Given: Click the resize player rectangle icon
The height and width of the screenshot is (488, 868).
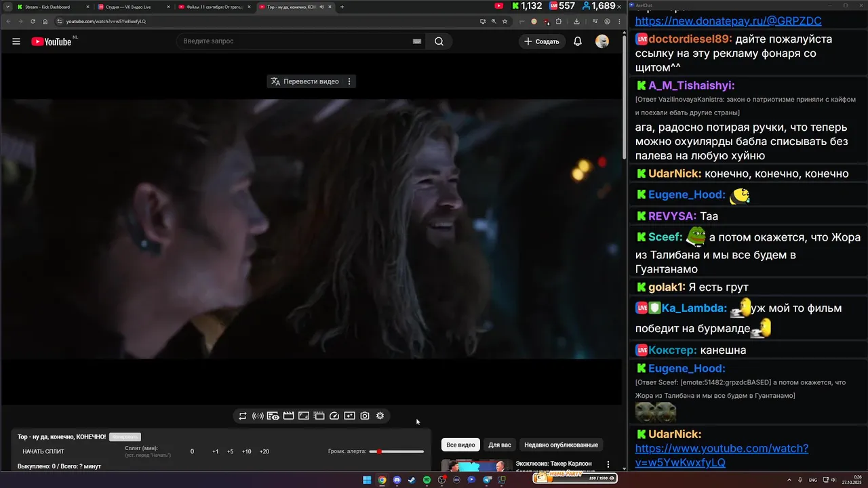Looking at the screenshot, I should point(304,415).
